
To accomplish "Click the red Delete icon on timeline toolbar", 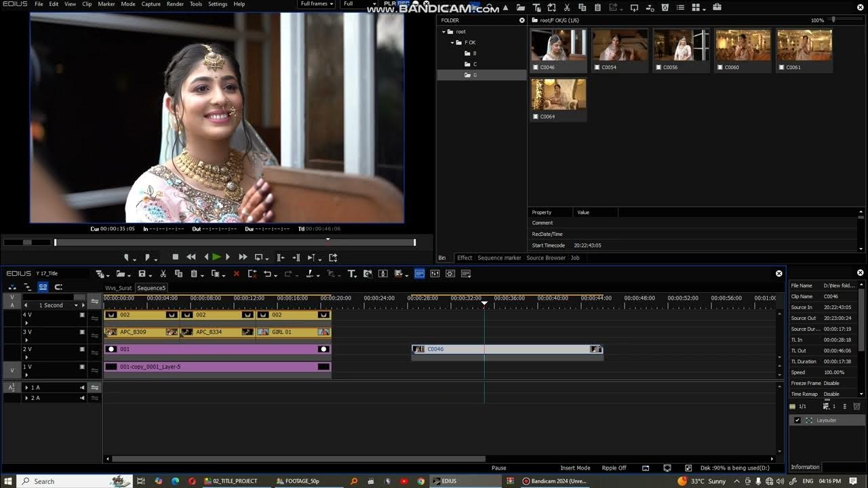I will click(236, 274).
